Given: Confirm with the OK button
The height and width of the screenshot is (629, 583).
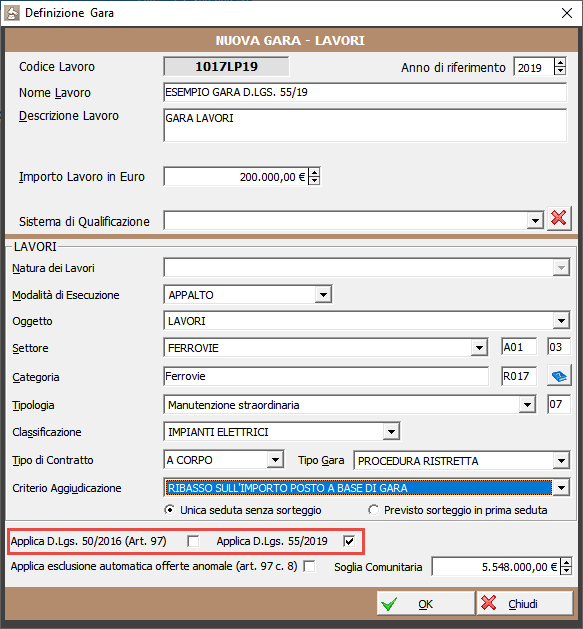Looking at the screenshot, I should [x=425, y=603].
